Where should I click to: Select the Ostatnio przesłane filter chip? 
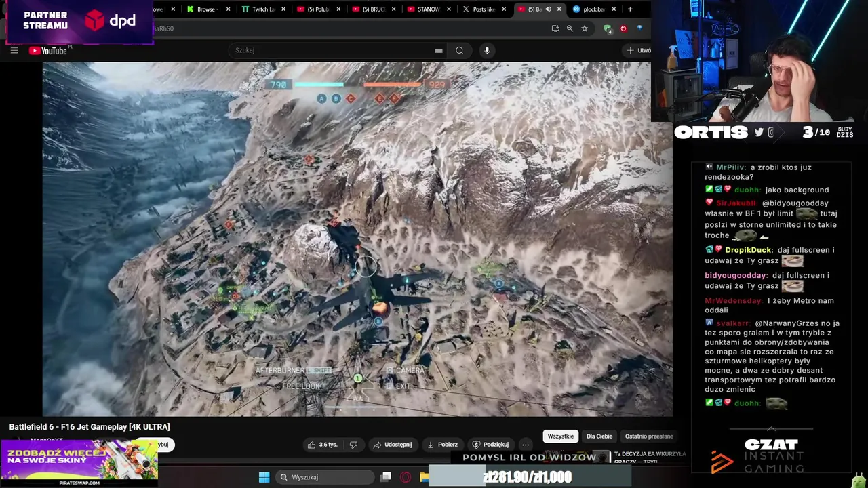pos(649,436)
